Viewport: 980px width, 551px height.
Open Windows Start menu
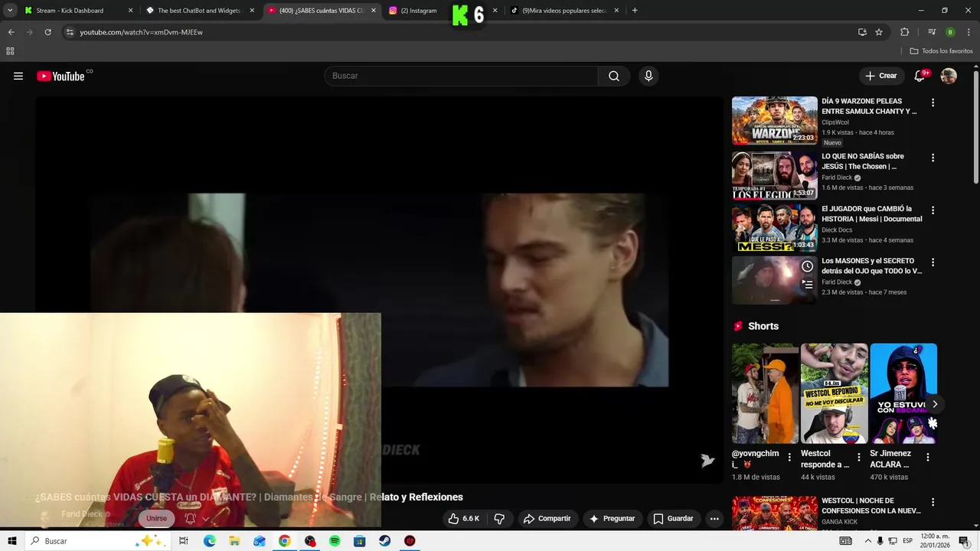[11, 541]
